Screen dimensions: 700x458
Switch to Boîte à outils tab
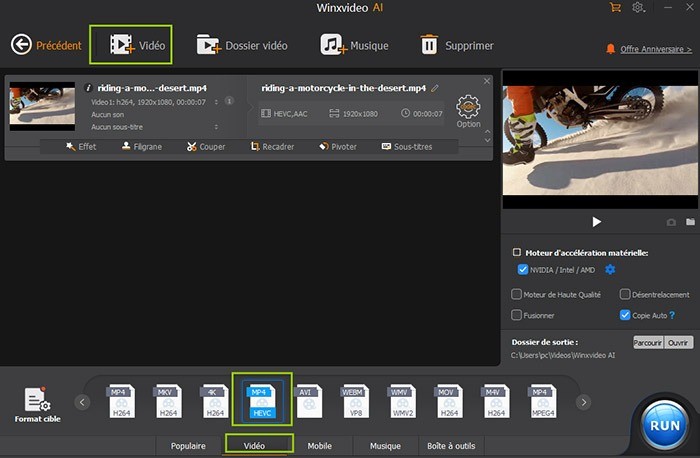(x=451, y=446)
